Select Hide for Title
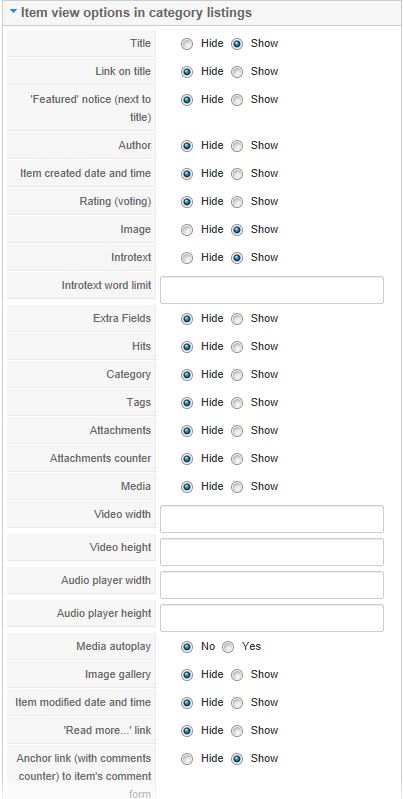 pyautogui.click(x=187, y=44)
